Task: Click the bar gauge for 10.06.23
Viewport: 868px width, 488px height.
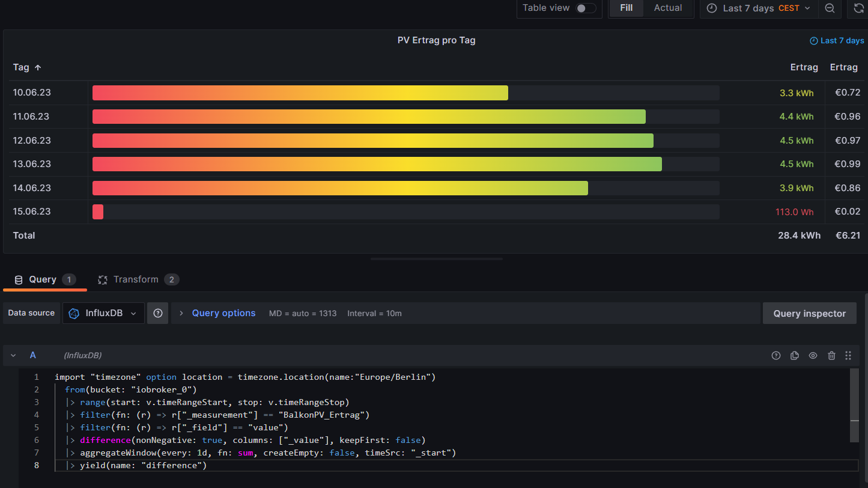Action: 405,93
